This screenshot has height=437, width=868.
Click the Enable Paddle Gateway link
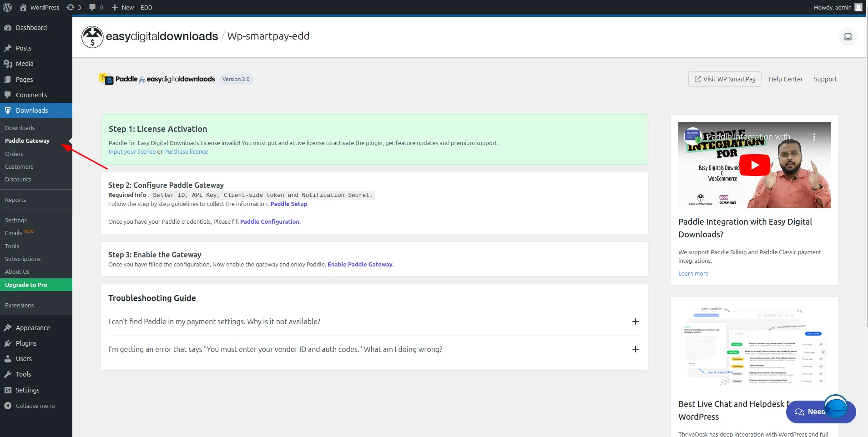pos(360,265)
